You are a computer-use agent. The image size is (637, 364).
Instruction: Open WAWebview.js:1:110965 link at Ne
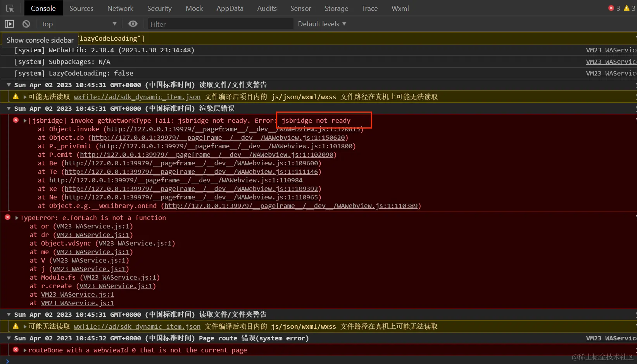tap(192, 197)
